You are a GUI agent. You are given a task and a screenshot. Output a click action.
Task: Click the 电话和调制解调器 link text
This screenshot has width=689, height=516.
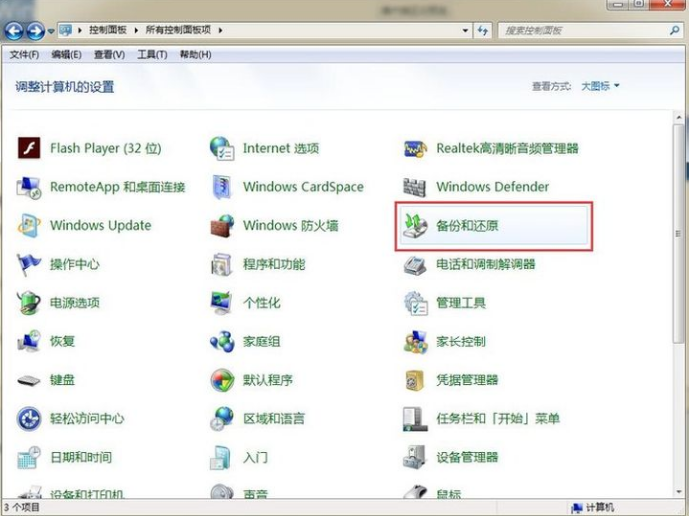pos(486,264)
